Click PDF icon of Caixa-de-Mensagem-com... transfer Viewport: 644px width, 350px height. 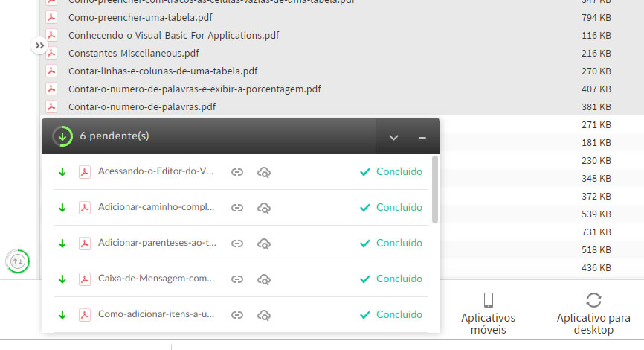(x=85, y=279)
